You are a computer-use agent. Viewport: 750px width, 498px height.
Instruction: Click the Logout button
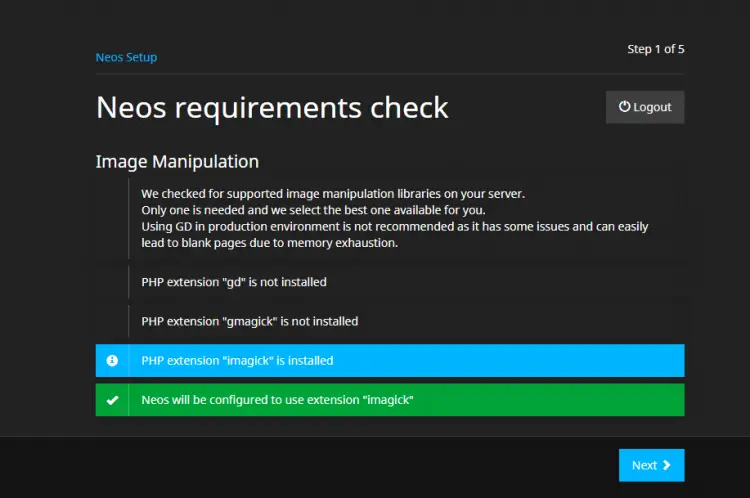click(645, 107)
